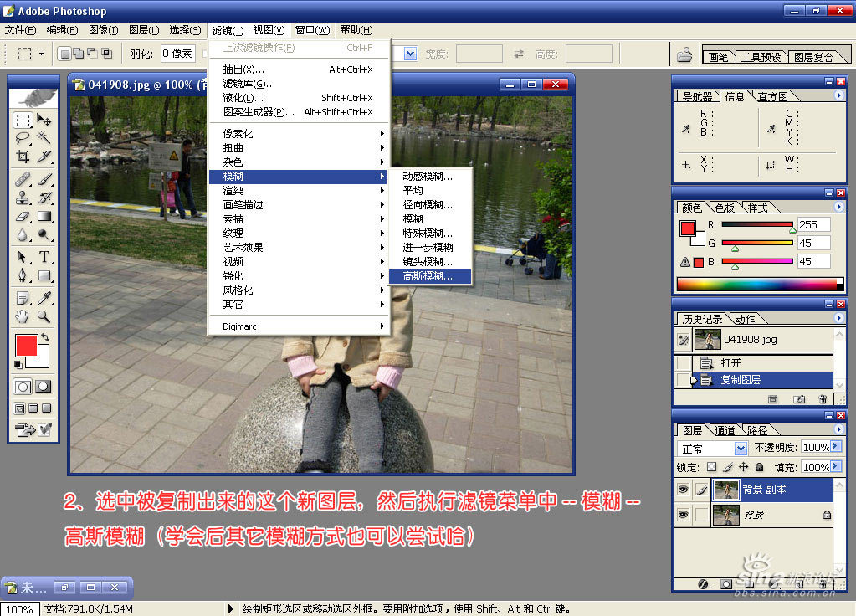This screenshot has height=616, width=856.
Task: Select the Crop tool
Action: [x=23, y=157]
